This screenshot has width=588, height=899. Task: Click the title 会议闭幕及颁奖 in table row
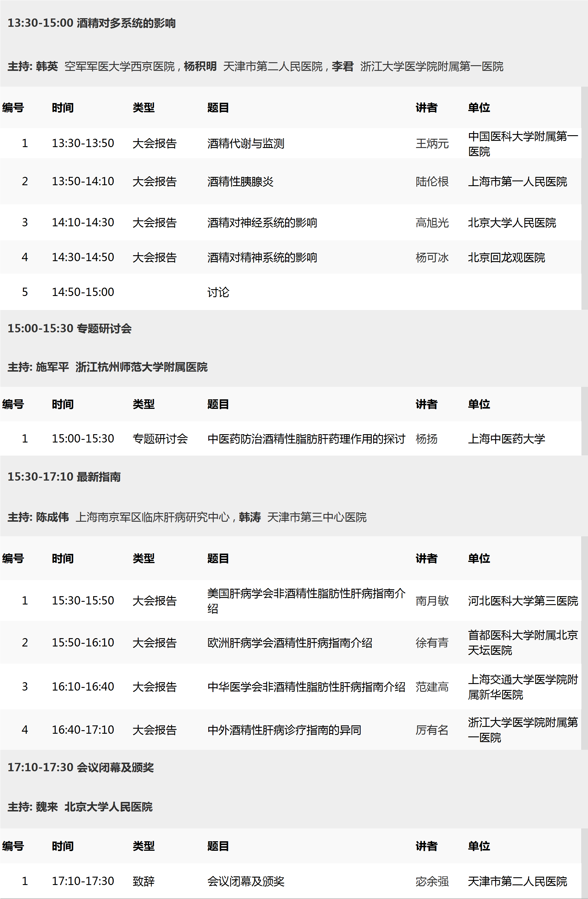click(x=246, y=881)
